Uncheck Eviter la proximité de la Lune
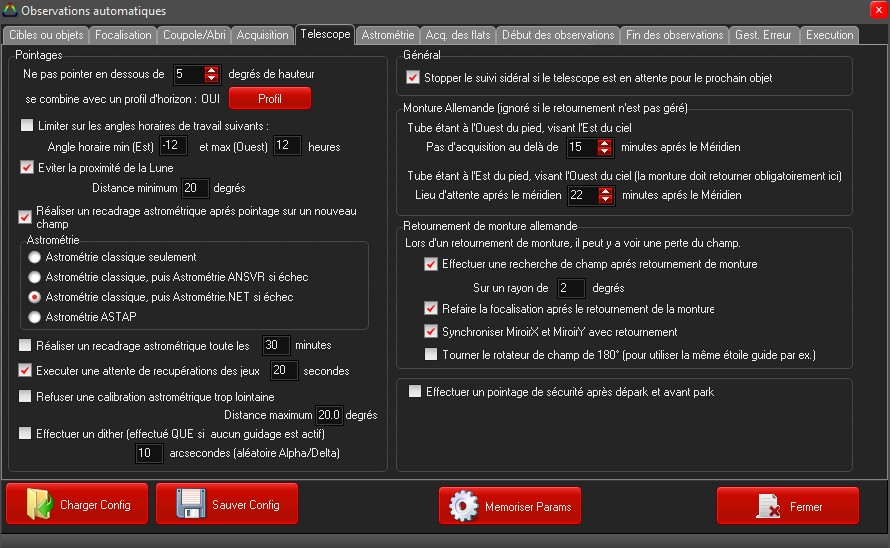 click(x=27, y=167)
